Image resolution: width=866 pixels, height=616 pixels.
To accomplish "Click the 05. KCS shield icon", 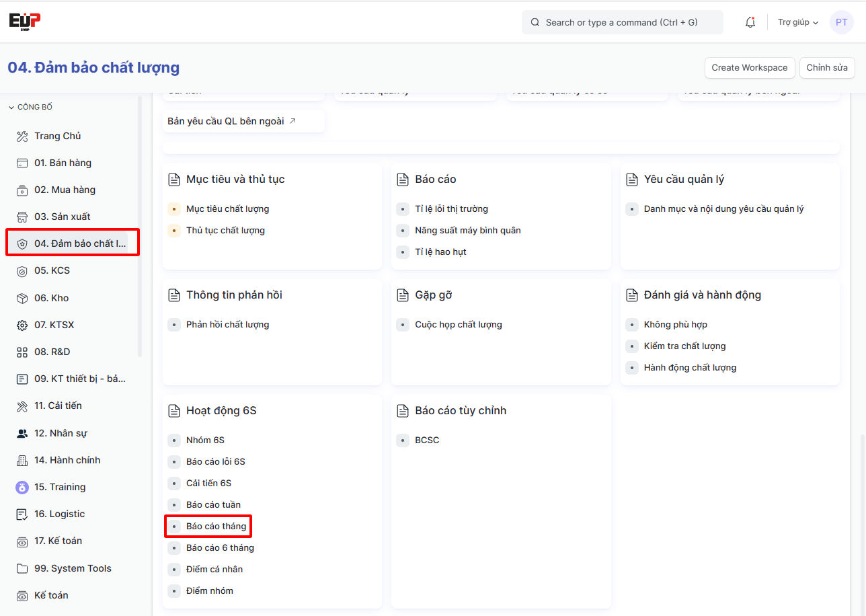I will coord(22,271).
